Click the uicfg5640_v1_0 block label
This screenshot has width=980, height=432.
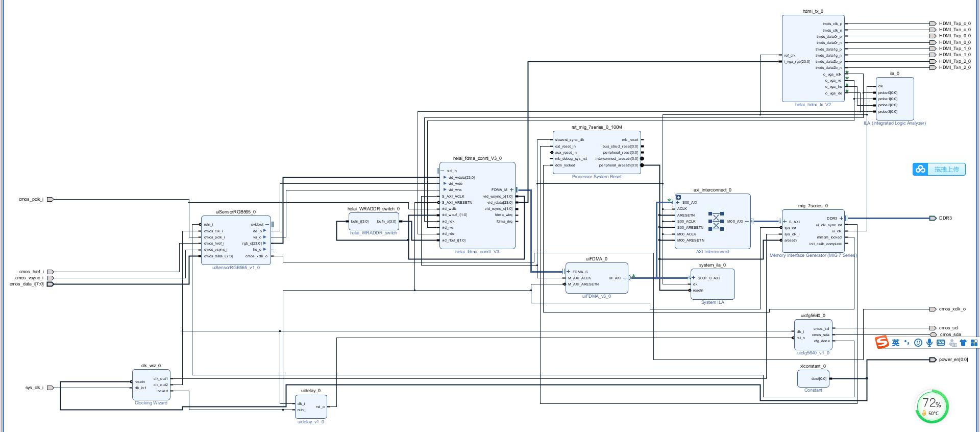pyautogui.click(x=813, y=353)
